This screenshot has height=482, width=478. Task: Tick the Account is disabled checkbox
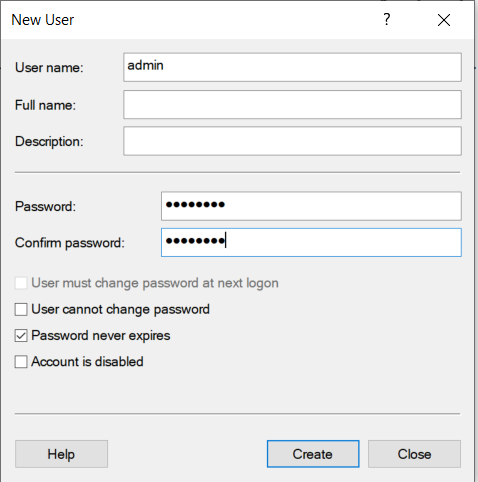[21, 362]
